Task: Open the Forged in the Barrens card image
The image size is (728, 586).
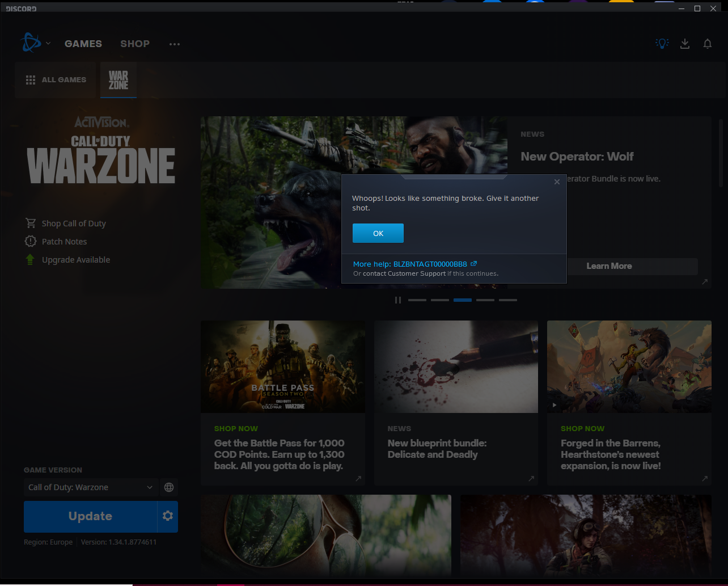Action: 629,366
